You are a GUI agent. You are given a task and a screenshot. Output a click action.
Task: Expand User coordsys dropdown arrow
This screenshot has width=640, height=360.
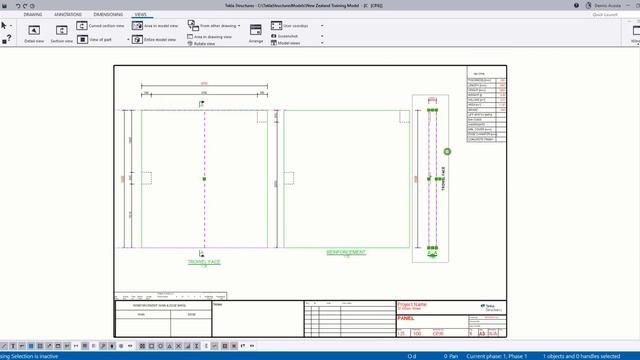point(322,26)
